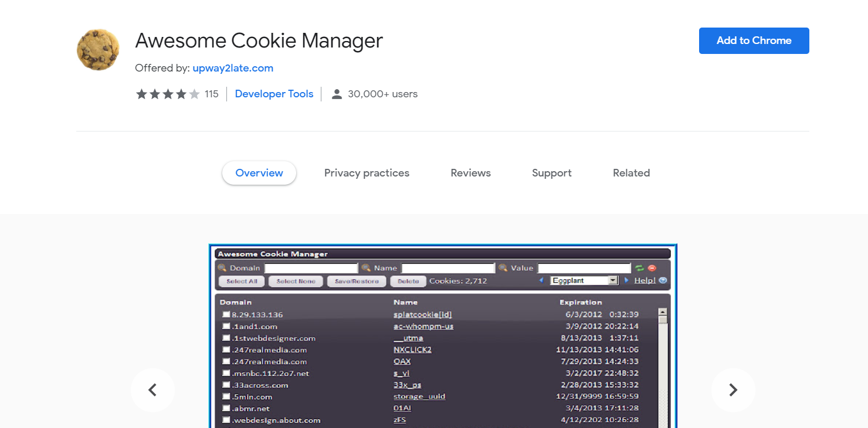The height and width of the screenshot is (428, 868).
Task: Open the NXCLICK2 cookie link
Action: (x=412, y=350)
